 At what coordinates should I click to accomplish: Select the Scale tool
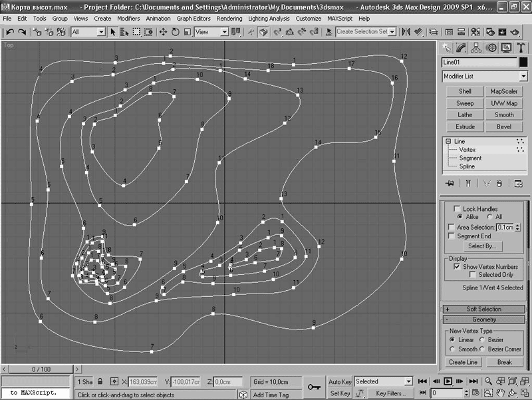coord(188,32)
